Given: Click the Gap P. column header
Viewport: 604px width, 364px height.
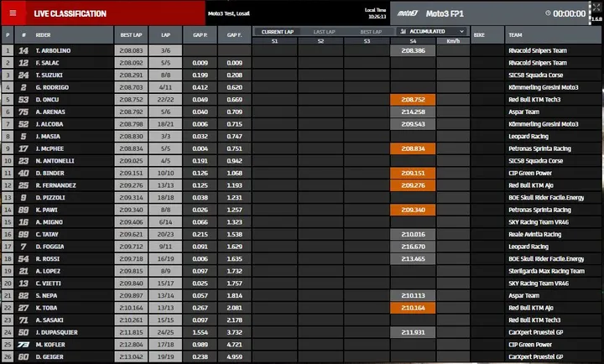Looking at the screenshot, I should coord(200,34).
